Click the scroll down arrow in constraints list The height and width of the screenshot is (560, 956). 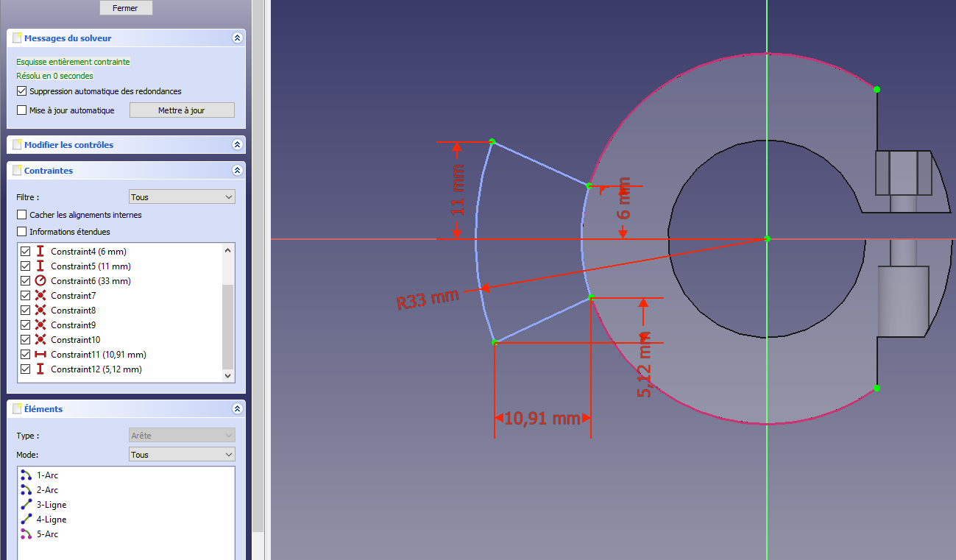tap(227, 375)
